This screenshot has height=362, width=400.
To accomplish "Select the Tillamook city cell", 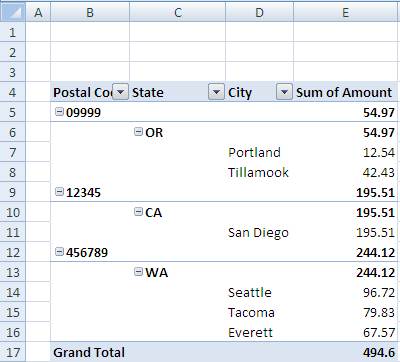I will coord(259,172).
